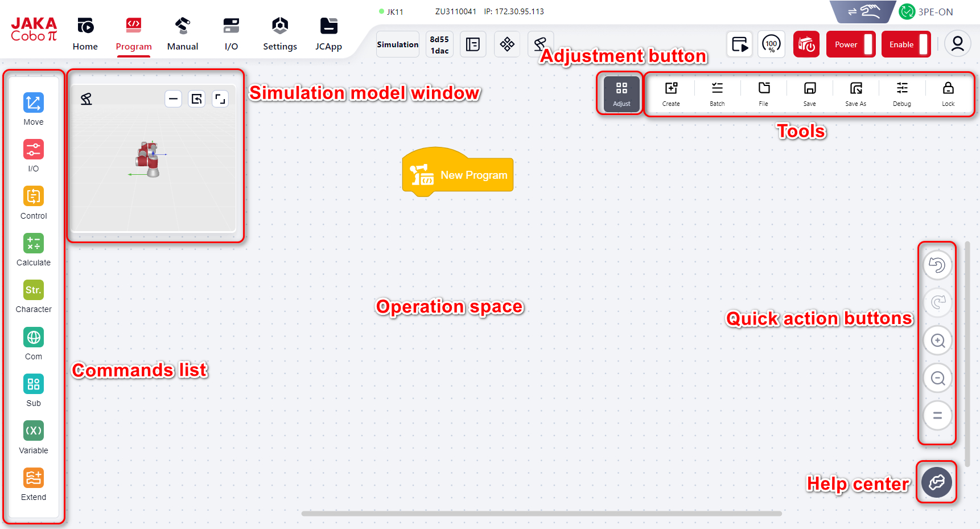980x529 pixels.
Task: Open the 100% speed rate control
Action: [772, 44]
